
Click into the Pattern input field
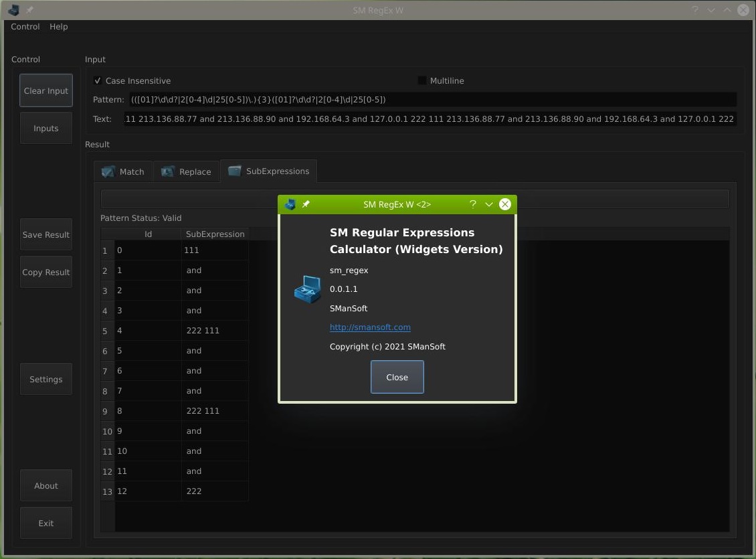432,100
